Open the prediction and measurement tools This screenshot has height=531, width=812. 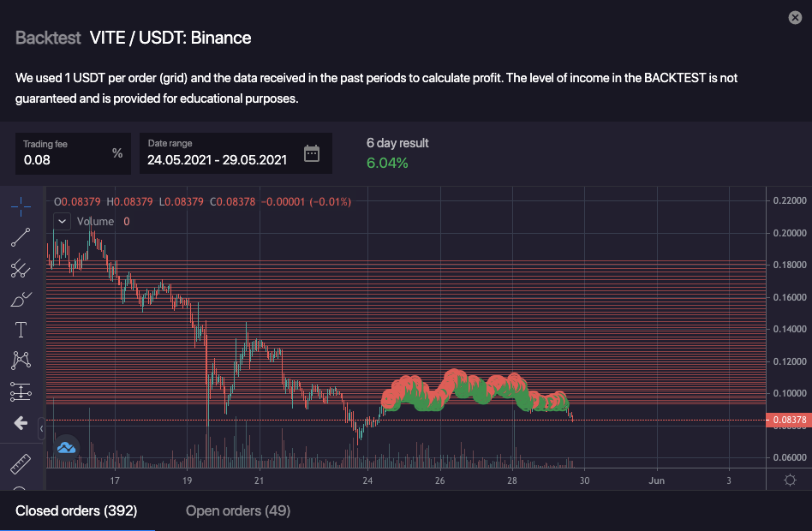(x=21, y=392)
